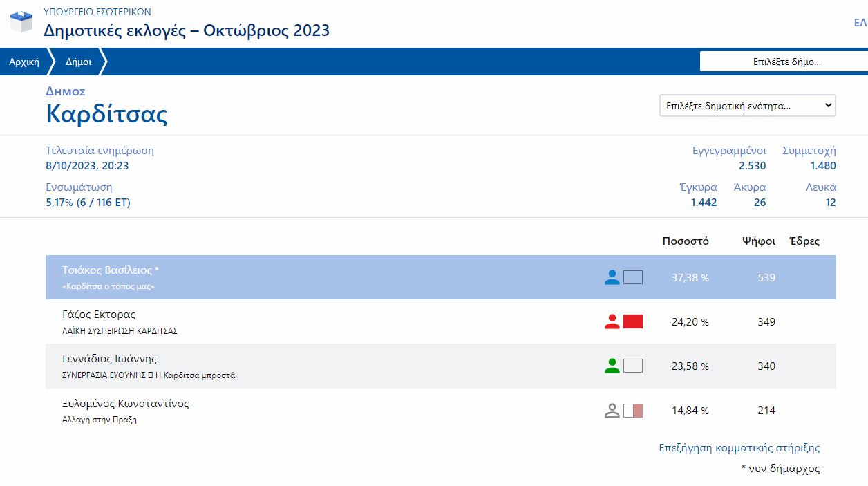
Task: Click the empty party box for Γεννάδιος
Action: (x=633, y=366)
